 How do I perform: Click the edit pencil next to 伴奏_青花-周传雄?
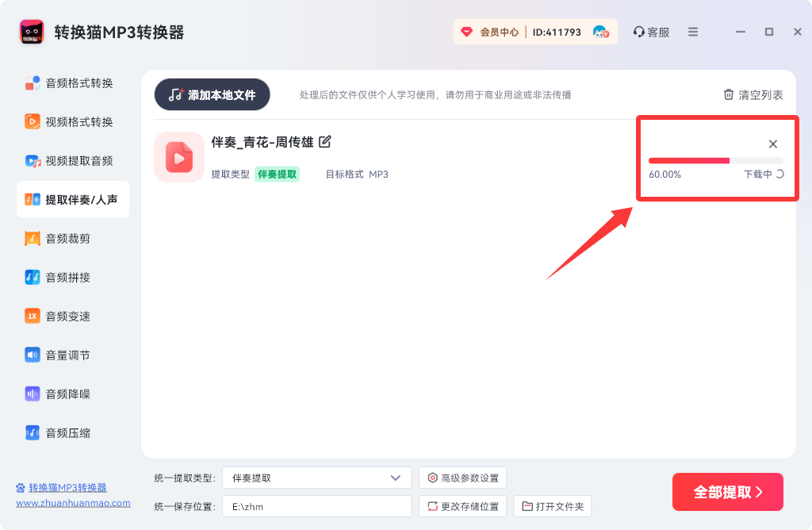click(326, 142)
